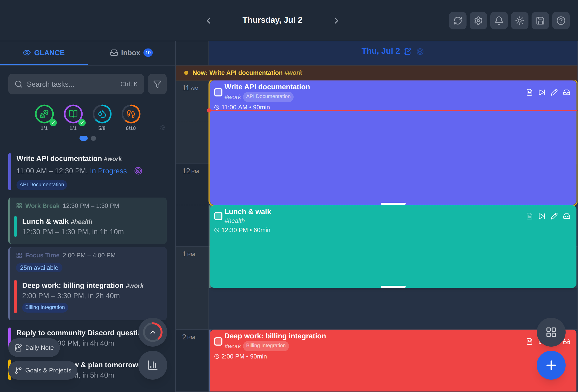Open notes for Lunch & walk
Viewport: 578px width, 392px height.
(x=529, y=216)
